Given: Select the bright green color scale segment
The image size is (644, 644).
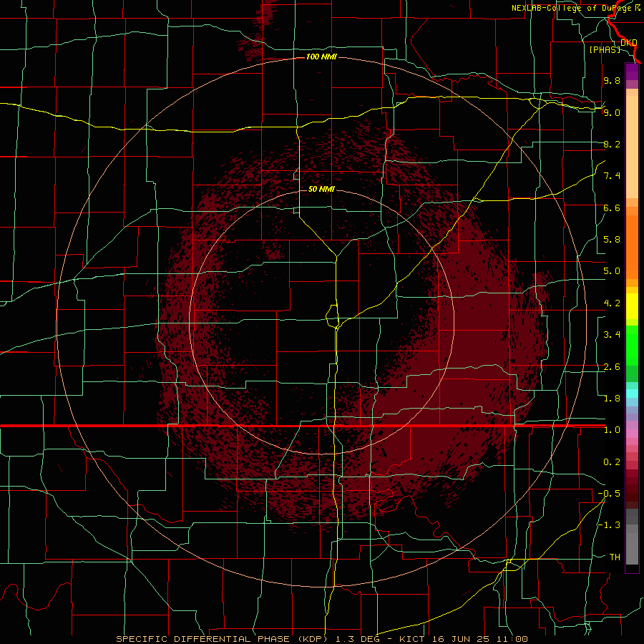Looking at the screenshot, I should coord(632,346).
